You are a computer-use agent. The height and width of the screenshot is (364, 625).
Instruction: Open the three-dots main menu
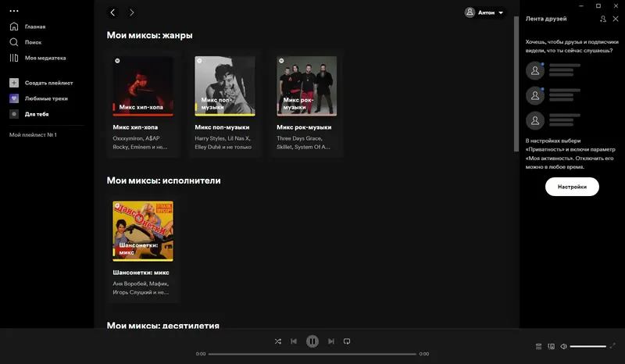(14, 11)
